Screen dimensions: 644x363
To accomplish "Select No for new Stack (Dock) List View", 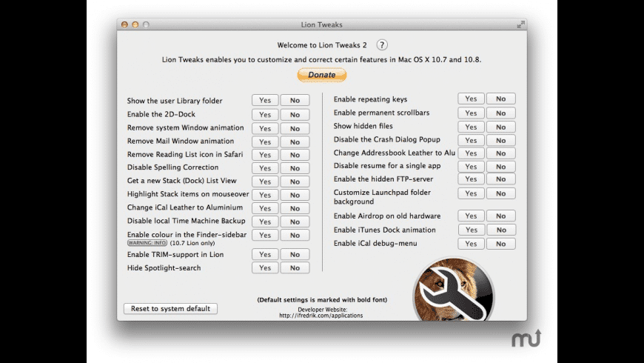I will point(295,181).
